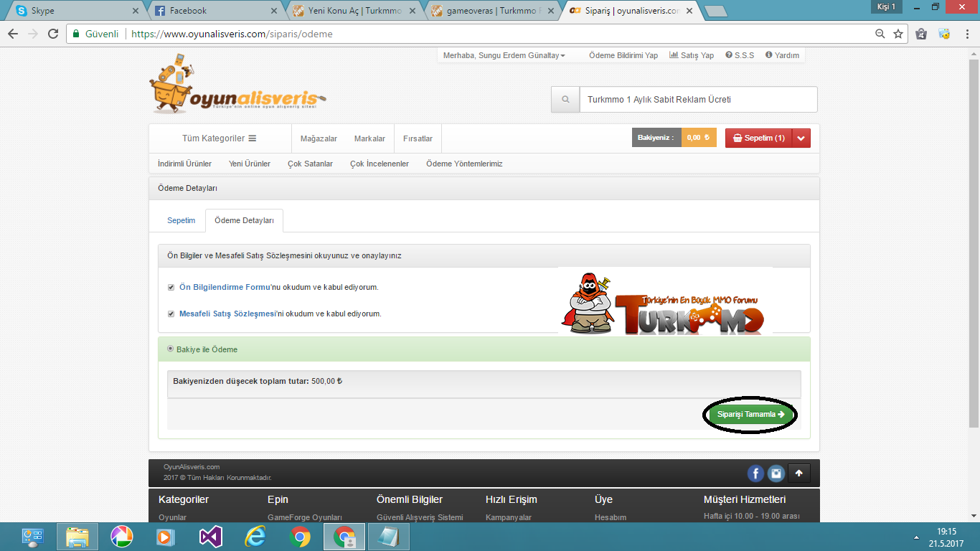Show hidden system tray icons
The height and width of the screenshot is (551, 980).
pos(915,537)
